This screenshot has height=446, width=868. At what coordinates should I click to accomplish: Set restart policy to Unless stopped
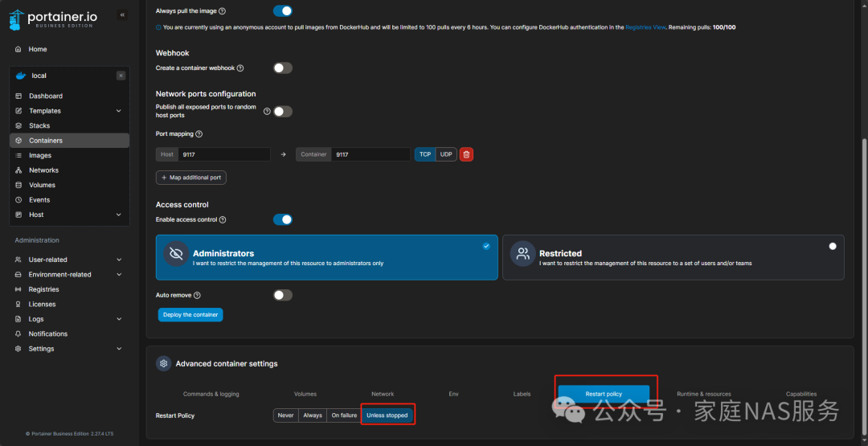387,415
